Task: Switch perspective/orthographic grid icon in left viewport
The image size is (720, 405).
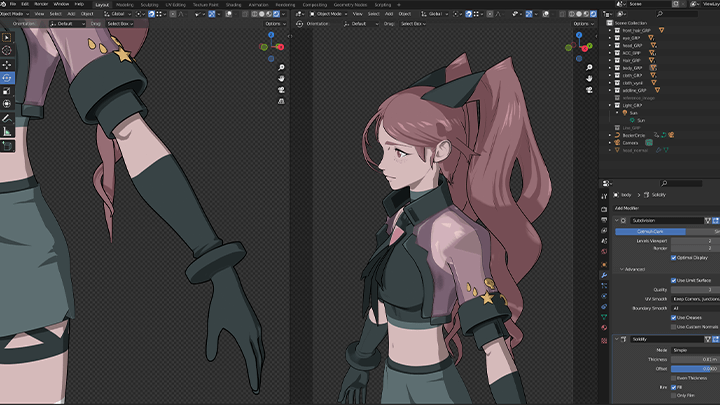Action: click(281, 101)
